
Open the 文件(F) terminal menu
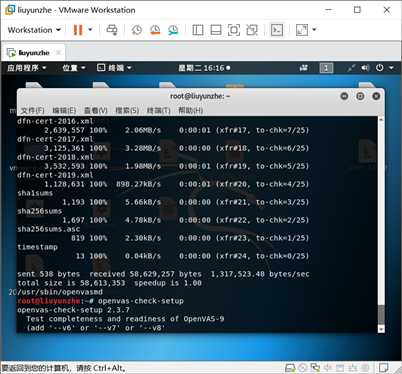32,110
